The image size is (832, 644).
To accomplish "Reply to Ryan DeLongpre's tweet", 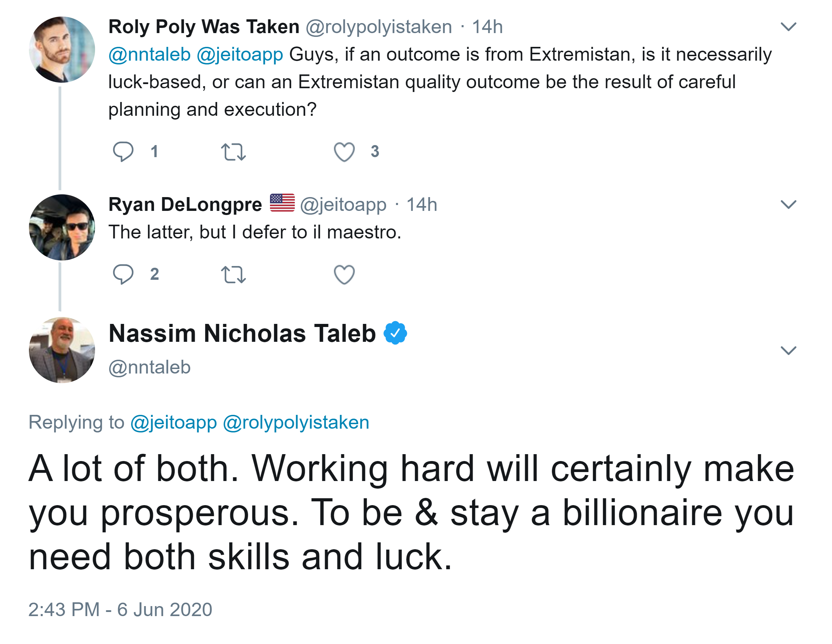I will pyautogui.click(x=123, y=274).
